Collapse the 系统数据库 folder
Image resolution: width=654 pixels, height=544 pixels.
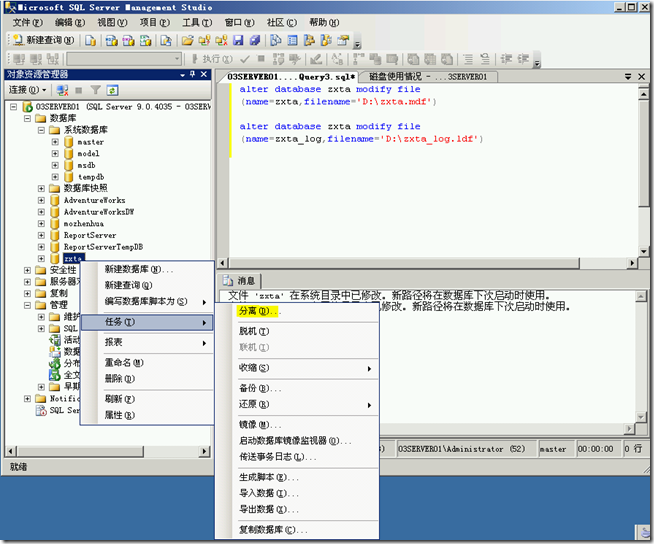coord(41,130)
